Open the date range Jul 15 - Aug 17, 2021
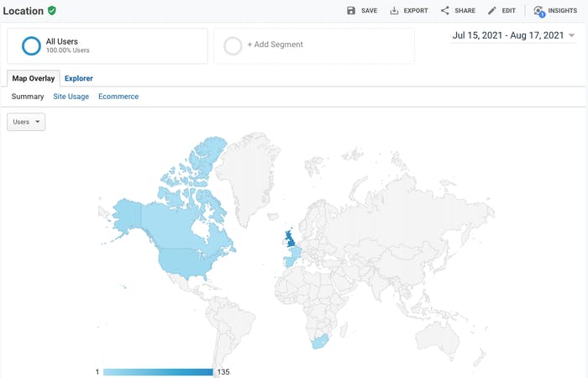 point(508,35)
